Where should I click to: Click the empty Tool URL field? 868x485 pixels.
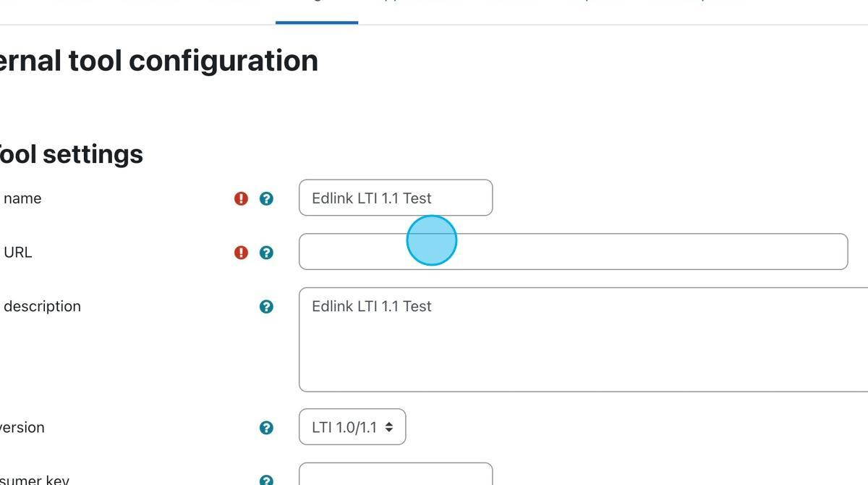pyautogui.click(x=574, y=252)
